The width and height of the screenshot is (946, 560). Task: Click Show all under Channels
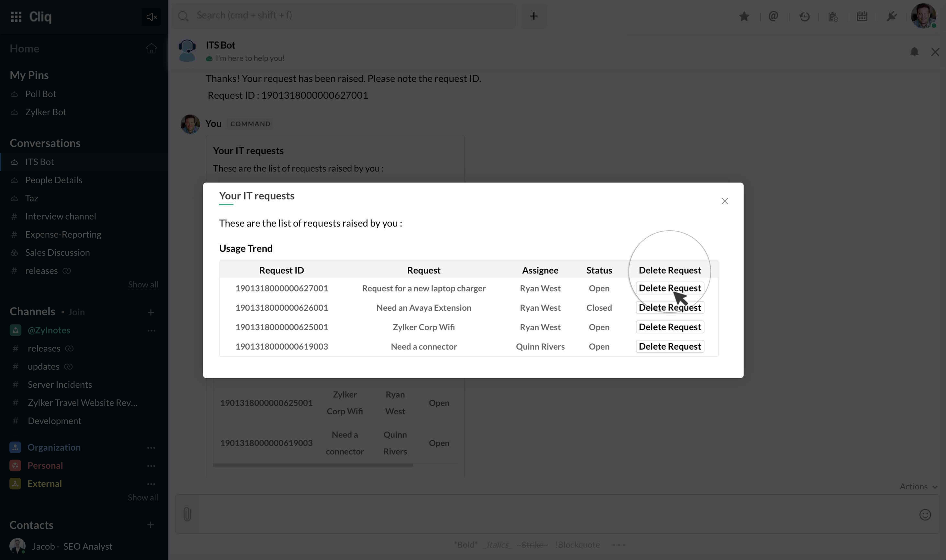click(x=143, y=497)
